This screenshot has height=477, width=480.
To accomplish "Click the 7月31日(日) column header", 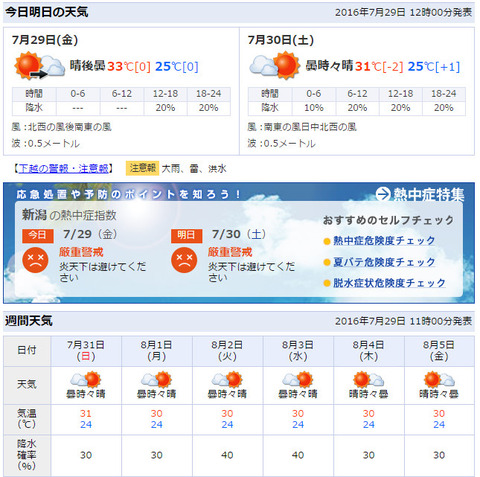I will (x=86, y=351).
